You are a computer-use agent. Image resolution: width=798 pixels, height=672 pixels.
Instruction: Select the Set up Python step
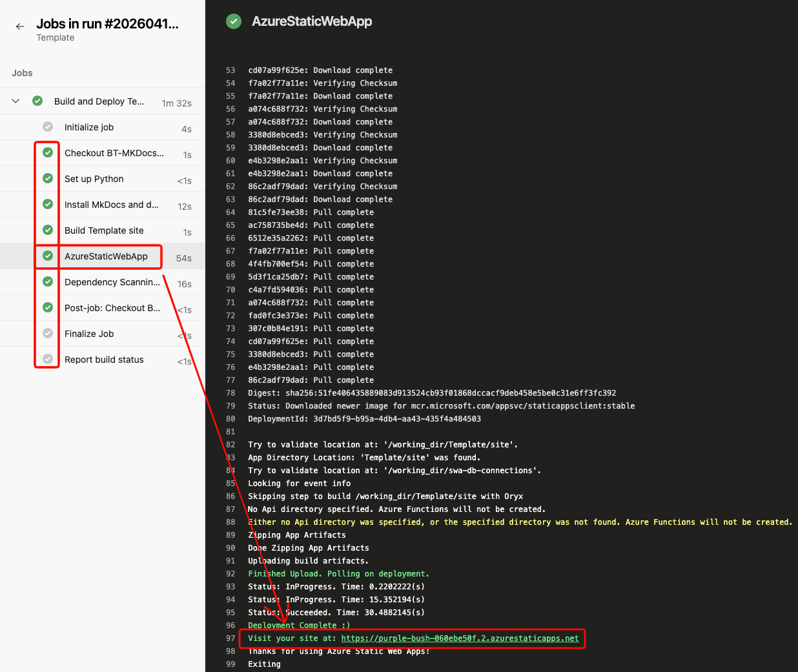94,179
